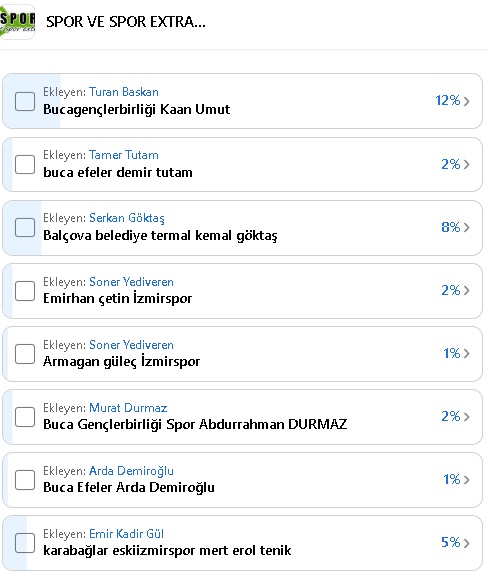Expand the 12% voters chevron
The image size is (487, 574).
[466, 101]
